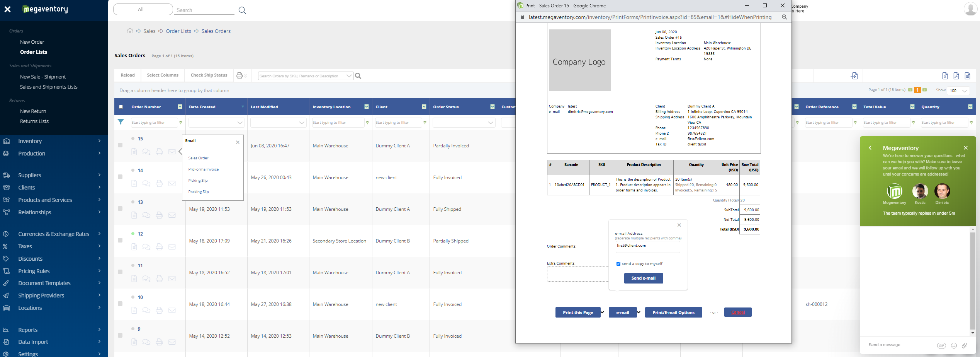Screen dimensions: 980x357
Task: Click the home icon in breadcrumb
Action: click(130, 31)
